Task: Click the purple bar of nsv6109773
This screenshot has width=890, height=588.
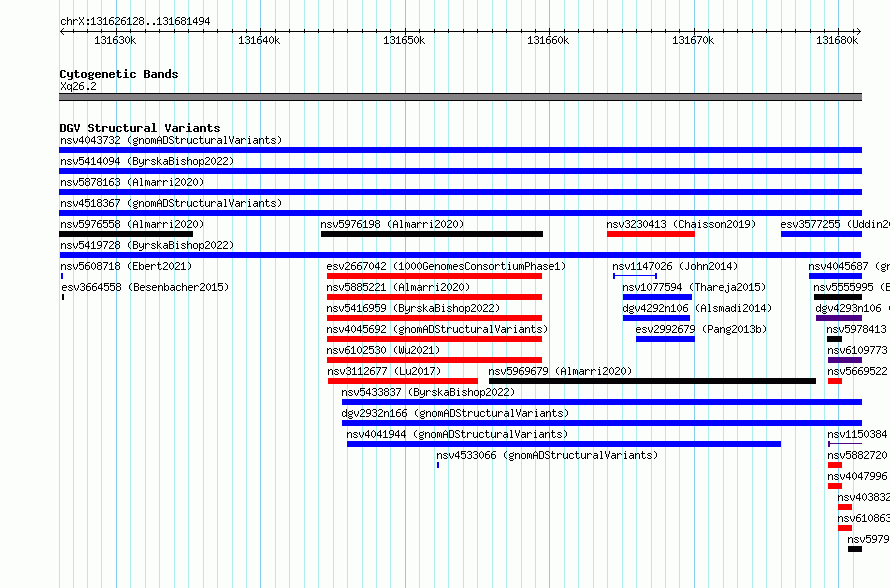Action: coord(845,360)
